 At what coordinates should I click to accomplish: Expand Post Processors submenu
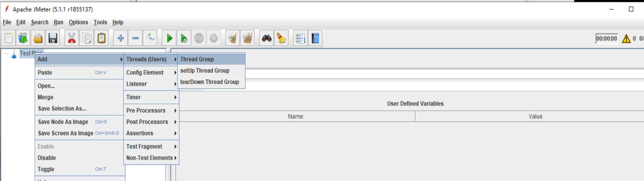pyautogui.click(x=151, y=122)
